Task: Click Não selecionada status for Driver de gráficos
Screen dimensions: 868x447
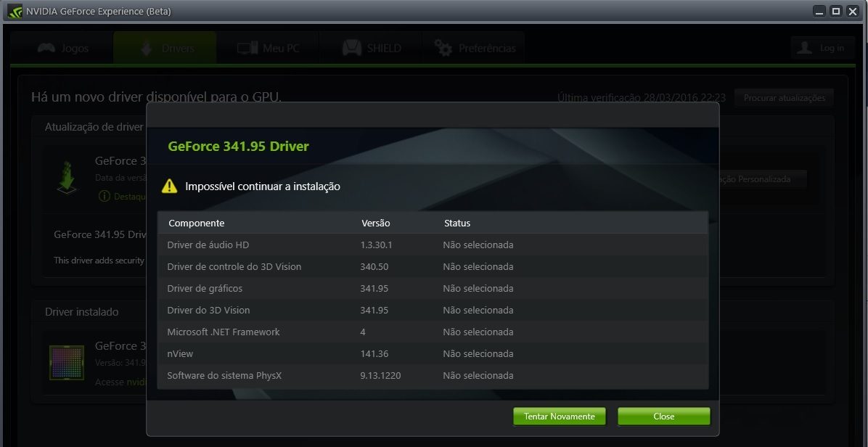Action: click(478, 288)
